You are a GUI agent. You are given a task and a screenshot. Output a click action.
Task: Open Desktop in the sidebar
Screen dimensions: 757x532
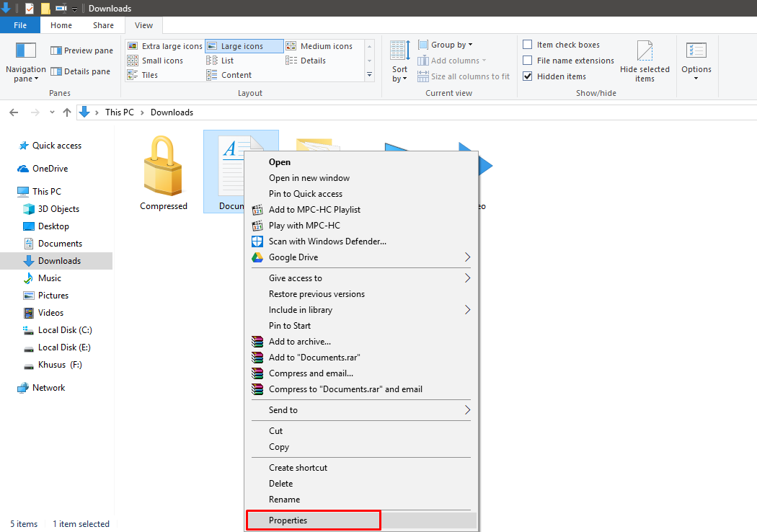point(53,226)
